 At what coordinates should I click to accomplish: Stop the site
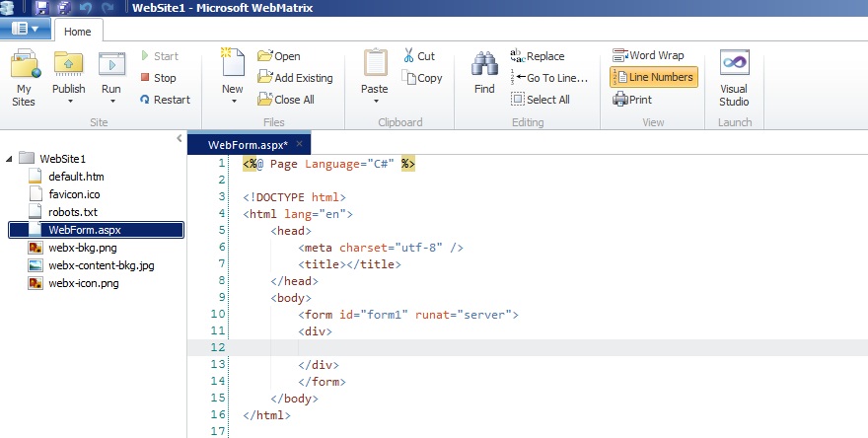pyautogui.click(x=159, y=78)
